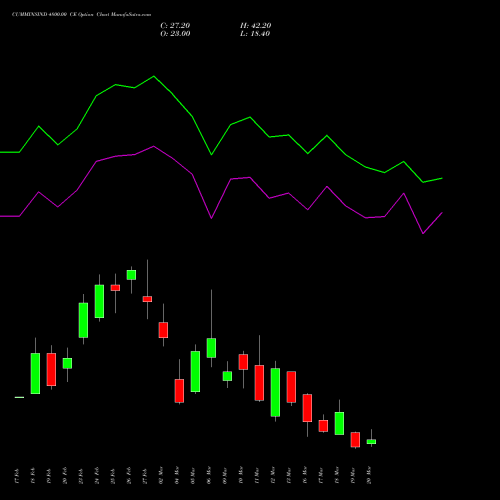Click the 20 Feb date label
Viewport: 500px width, 500px height.
pyautogui.click(x=65, y=476)
